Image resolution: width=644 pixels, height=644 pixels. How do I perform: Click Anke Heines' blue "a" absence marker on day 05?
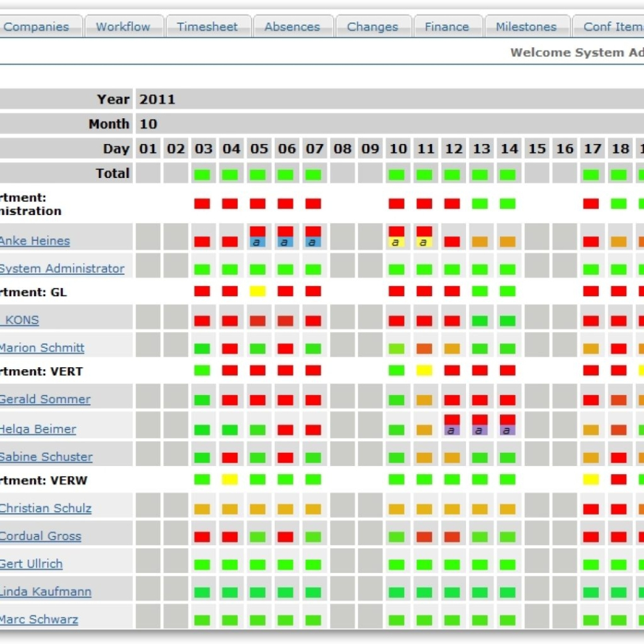coord(259,242)
